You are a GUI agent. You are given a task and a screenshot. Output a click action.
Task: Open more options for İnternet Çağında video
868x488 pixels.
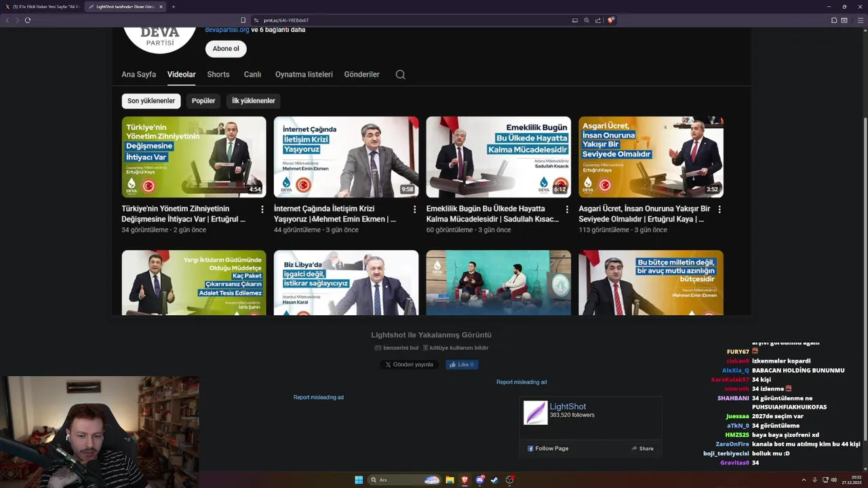pyautogui.click(x=414, y=209)
